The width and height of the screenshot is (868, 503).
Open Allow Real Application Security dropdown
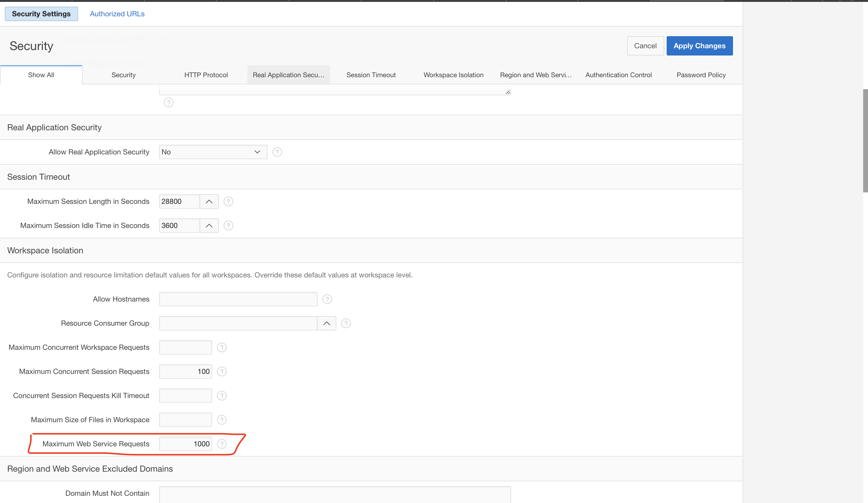[213, 152]
